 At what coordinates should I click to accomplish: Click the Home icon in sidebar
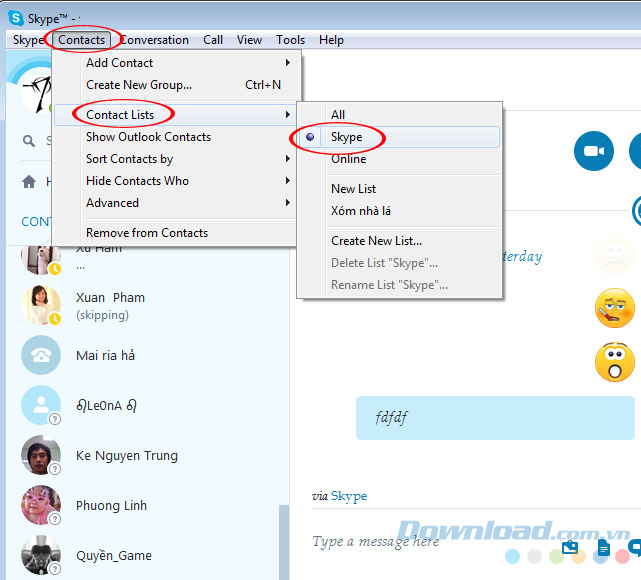pos(29,181)
